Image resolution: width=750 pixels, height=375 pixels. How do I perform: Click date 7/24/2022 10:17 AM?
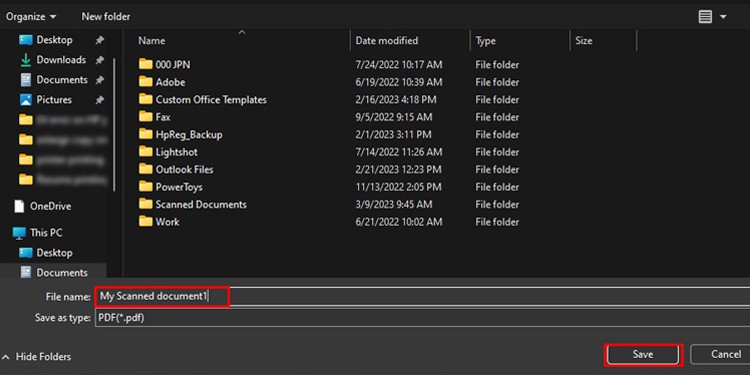coord(399,65)
